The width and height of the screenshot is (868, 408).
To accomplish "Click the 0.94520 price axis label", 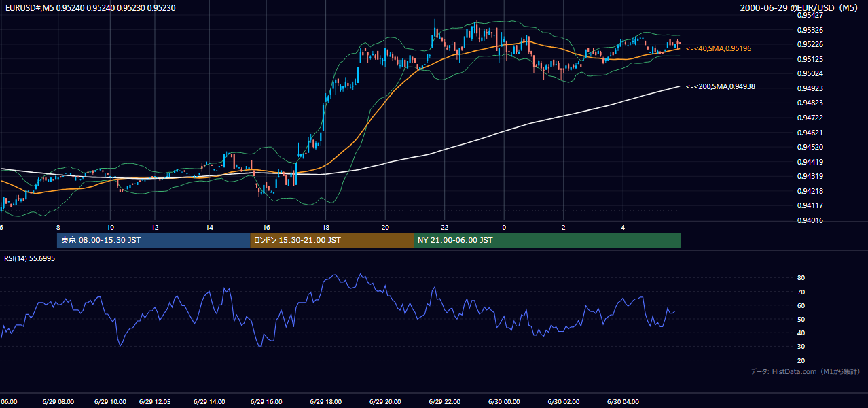I will (x=810, y=147).
